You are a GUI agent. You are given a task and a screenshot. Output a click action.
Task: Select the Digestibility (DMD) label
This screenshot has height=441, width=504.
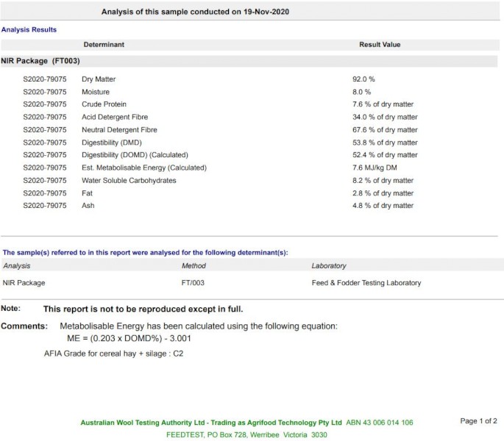[x=111, y=143]
